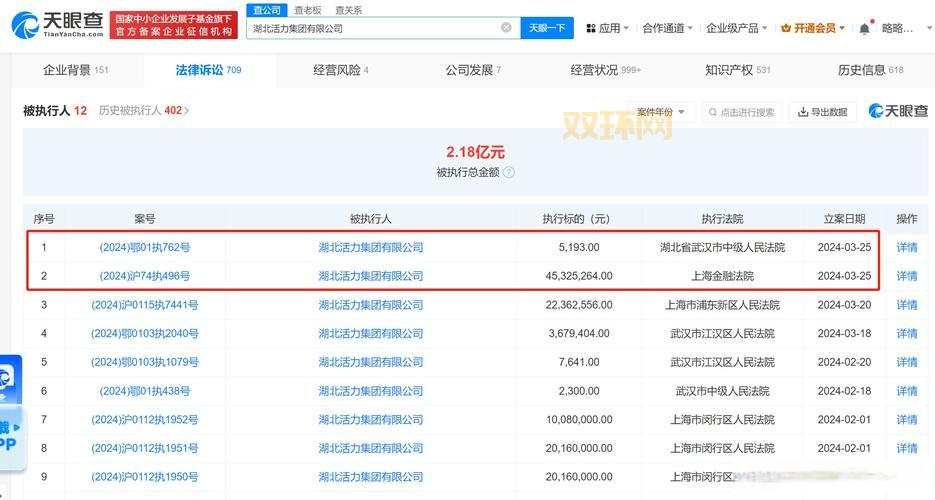Click 详情 for row 2
Screen dimensions: 935x500
(x=907, y=276)
